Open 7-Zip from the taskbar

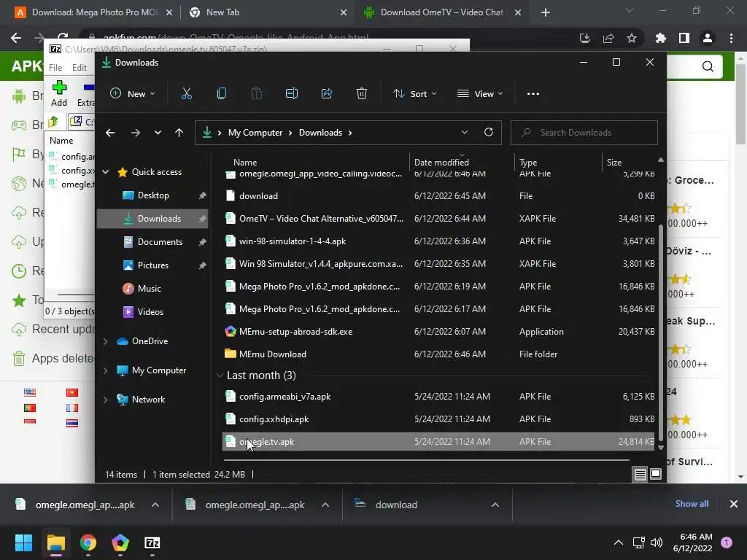coord(152,542)
